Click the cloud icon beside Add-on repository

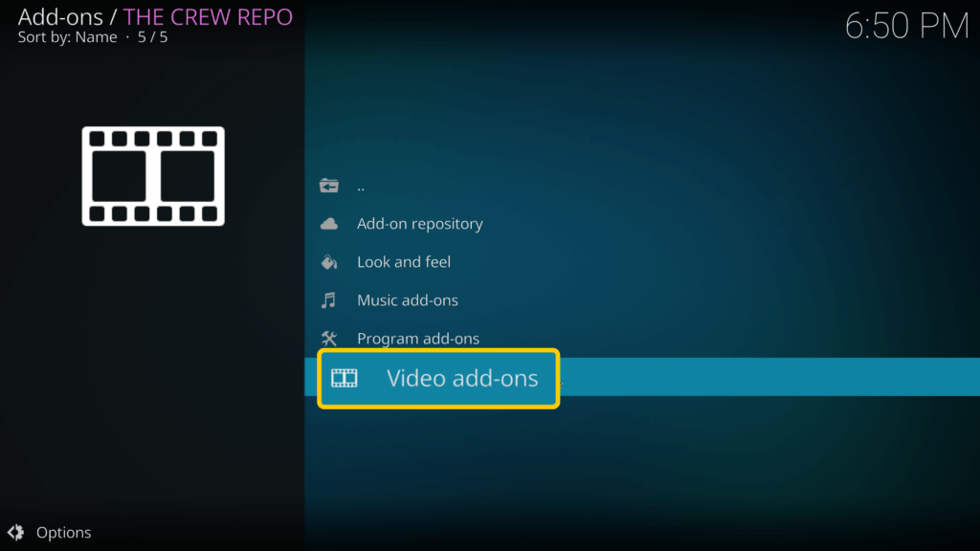[x=330, y=223]
